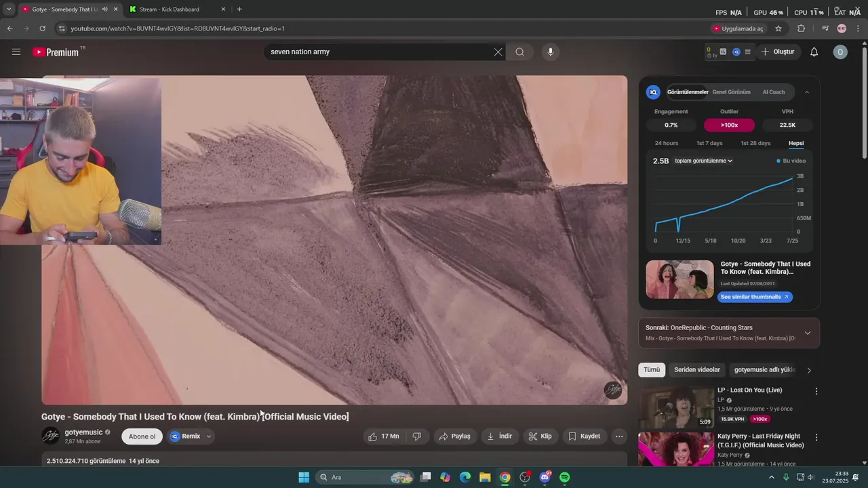The image size is (868, 488).
Task: Open the gotyemusic channel name link
Action: pyautogui.click(x=83, y=432)
